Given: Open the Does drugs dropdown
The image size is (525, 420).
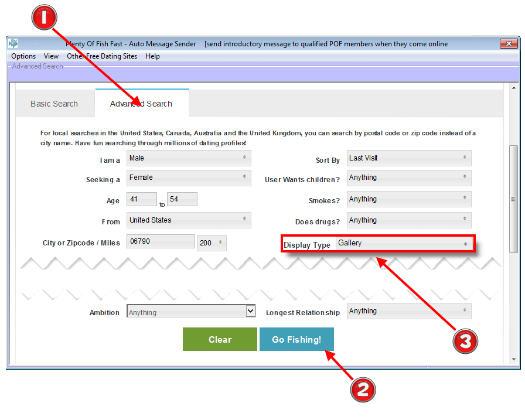Looking at the screenshot, I should [409, 220].
